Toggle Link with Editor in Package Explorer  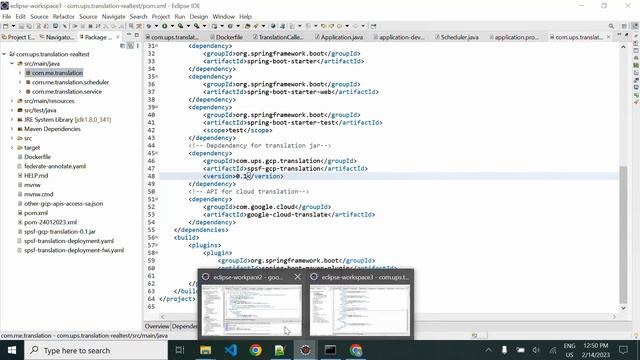(130, 46)
